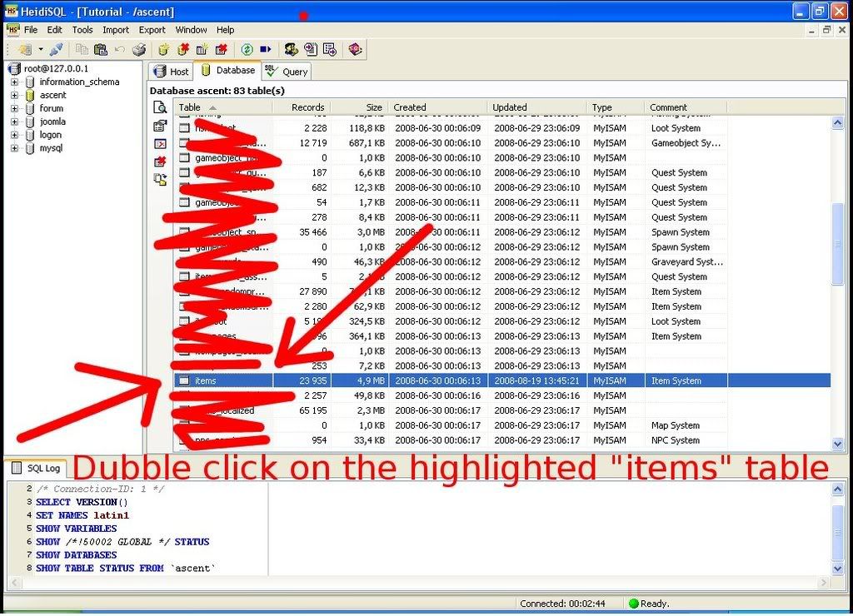Click the table list scrollbar down arrow

838,444
